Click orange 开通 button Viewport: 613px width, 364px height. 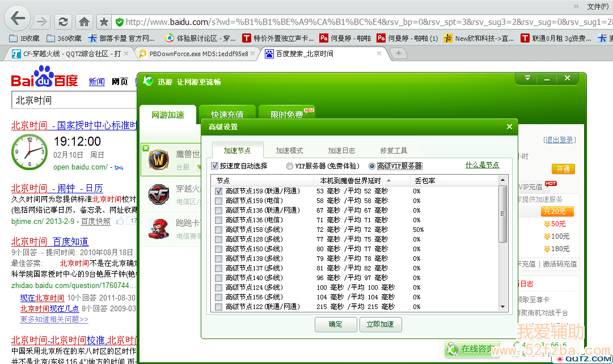(563, 169)
